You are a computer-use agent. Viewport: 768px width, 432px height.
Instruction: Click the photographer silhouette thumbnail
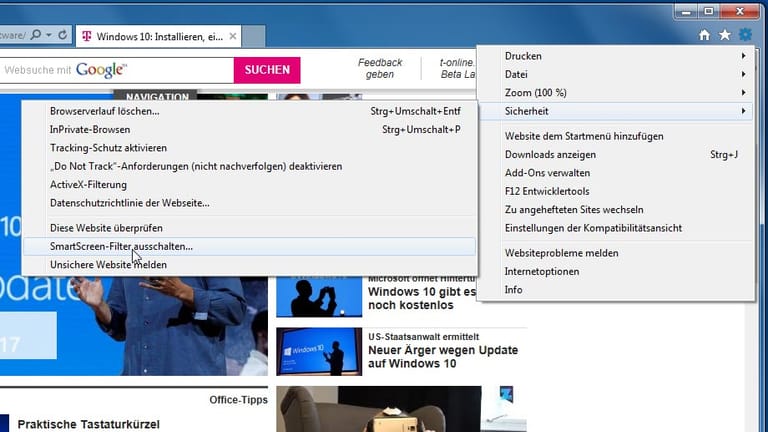click(x=319, y=297)
